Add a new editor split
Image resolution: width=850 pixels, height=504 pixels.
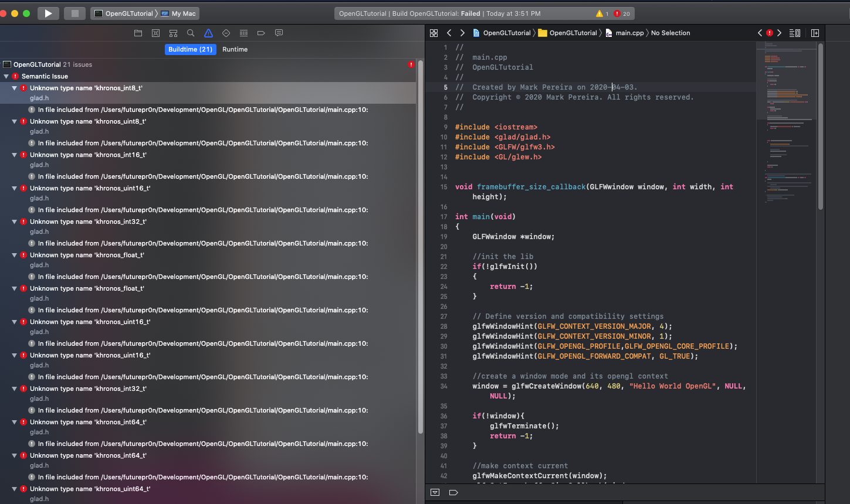click(x=815, y=33)
